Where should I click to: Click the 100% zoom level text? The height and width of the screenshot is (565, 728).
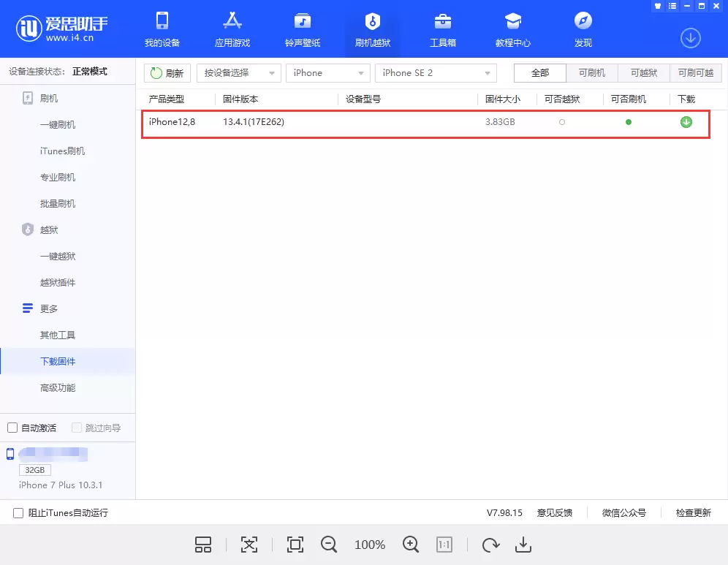[370, 545]
